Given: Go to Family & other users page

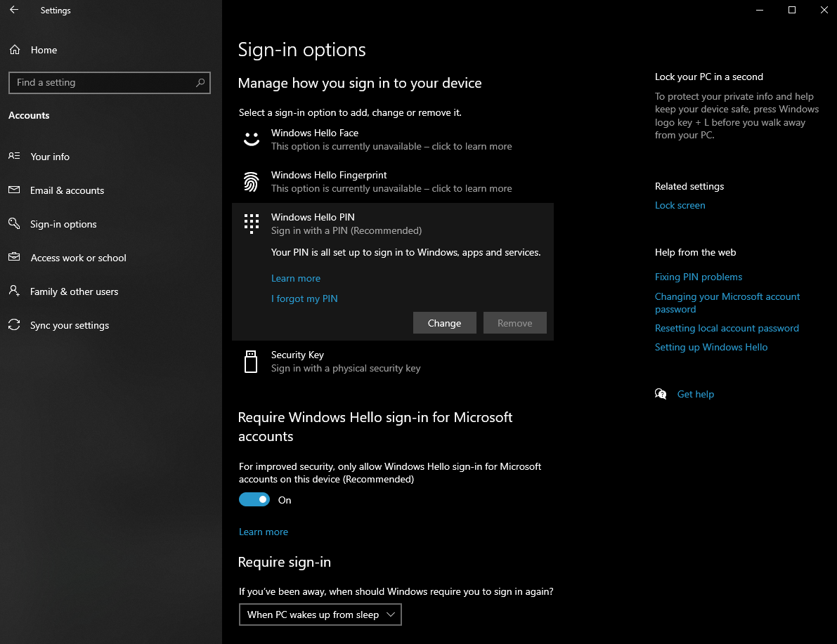Looking at the screenshot, I should pos(74,291).
